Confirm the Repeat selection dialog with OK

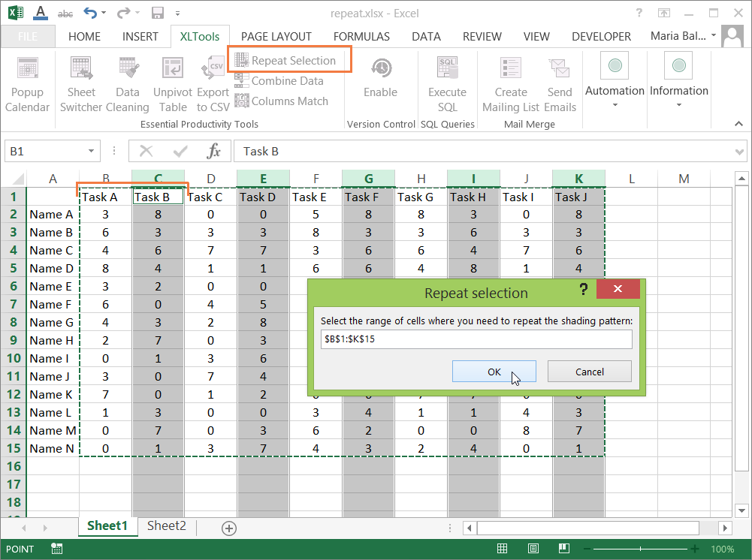tap(494, 372)
